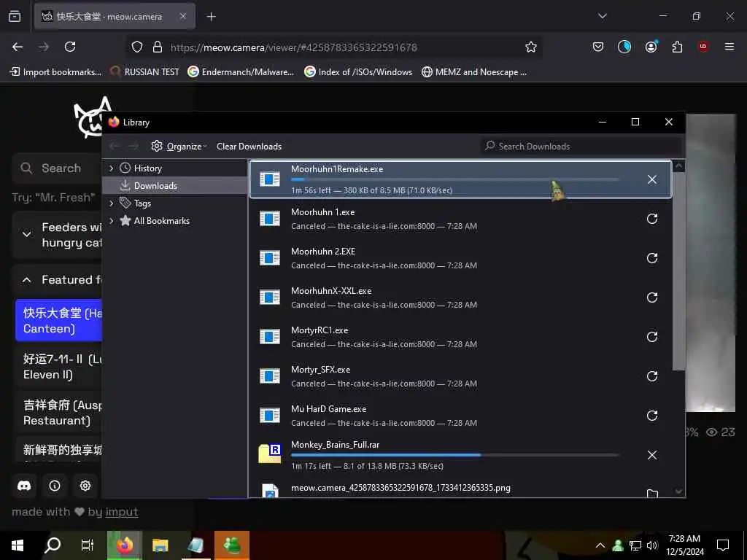Expand the Feeders with hungry cats section
Image resolution: width=747 pixels, height=560 pixels.
click(x=27, y=234)
